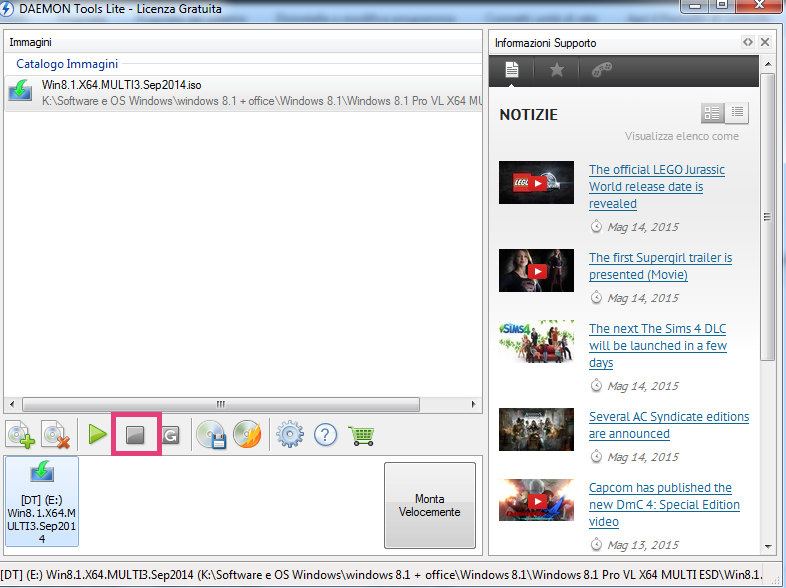786x588 pixels.
Task: Select the [DT] (E:) virtual drive
Action: (x=42, y=501)
